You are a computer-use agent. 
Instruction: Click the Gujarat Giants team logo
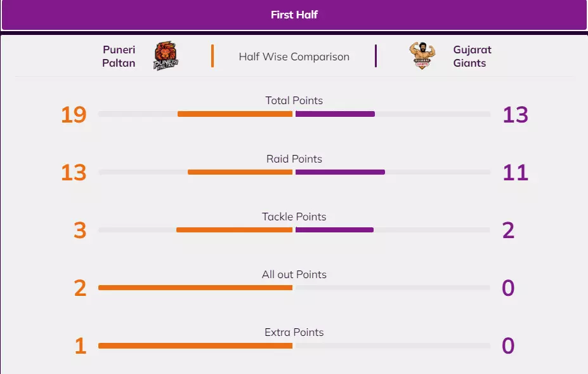click(x=422, y=56)
